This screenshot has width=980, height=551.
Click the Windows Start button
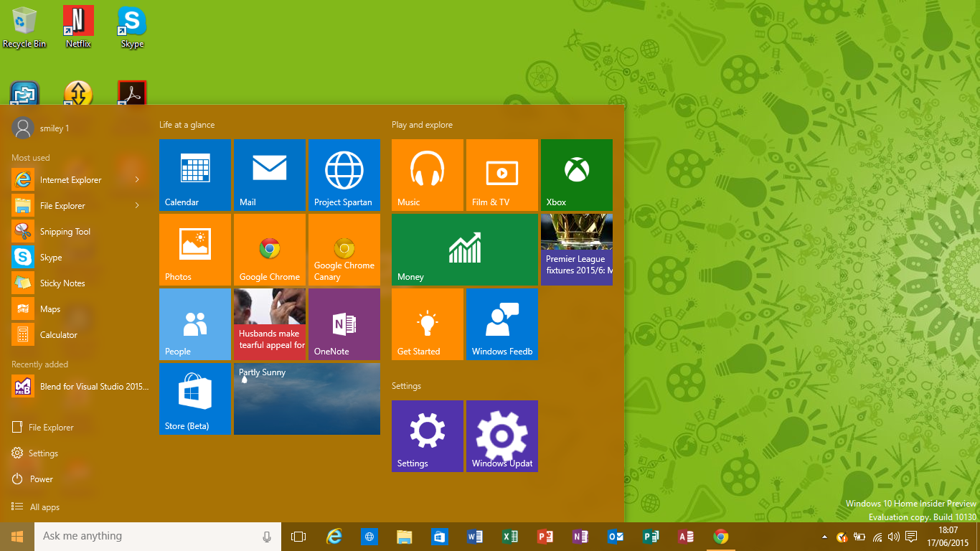tap(17, 537)
